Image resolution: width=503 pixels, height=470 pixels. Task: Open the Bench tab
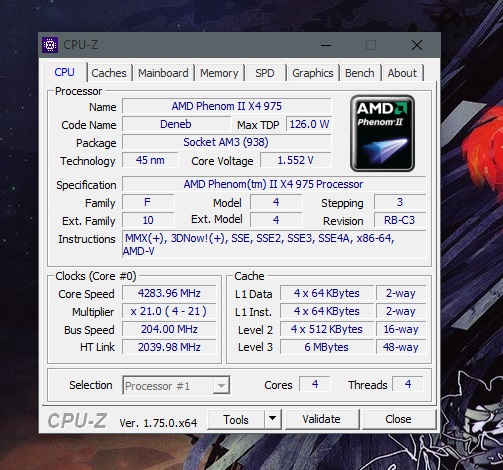[360, 73]
